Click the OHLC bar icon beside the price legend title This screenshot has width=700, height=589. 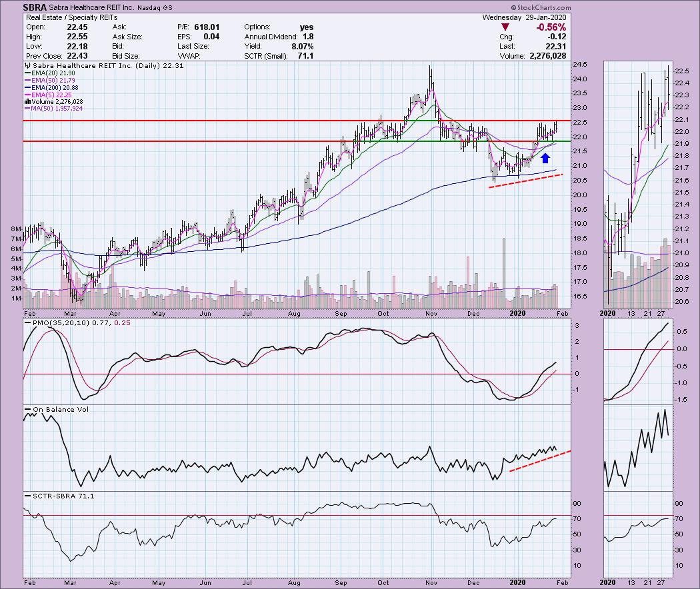click(28, 65)
